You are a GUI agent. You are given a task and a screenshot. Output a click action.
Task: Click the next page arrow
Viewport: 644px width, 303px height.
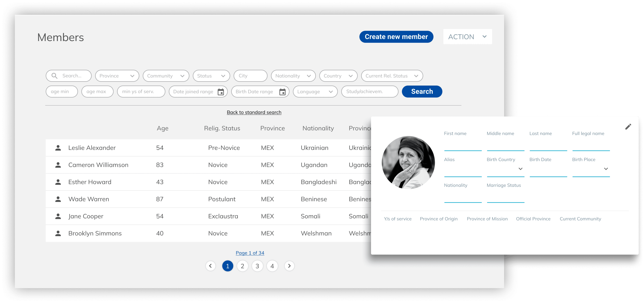[289, 266]
